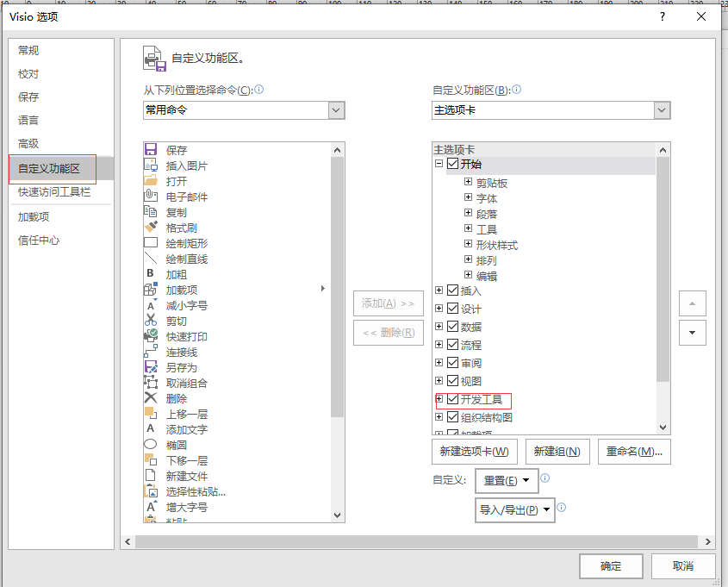Screen dimensions: 728x587
Task: Toggle the 流程 tab checkbox
Action: (x=452, y=345)
